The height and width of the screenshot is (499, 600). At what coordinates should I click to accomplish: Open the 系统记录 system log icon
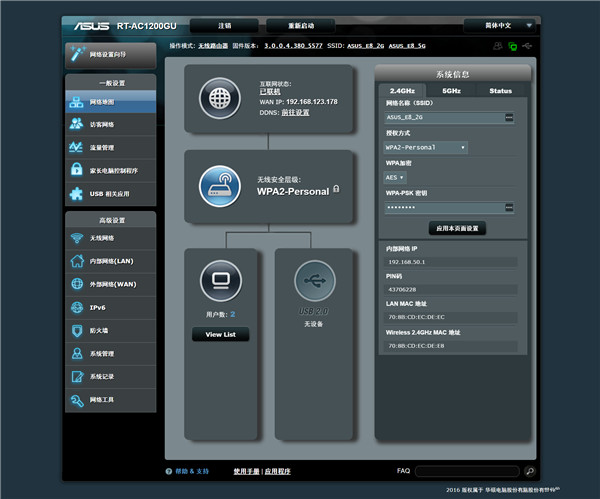(77, 377)
